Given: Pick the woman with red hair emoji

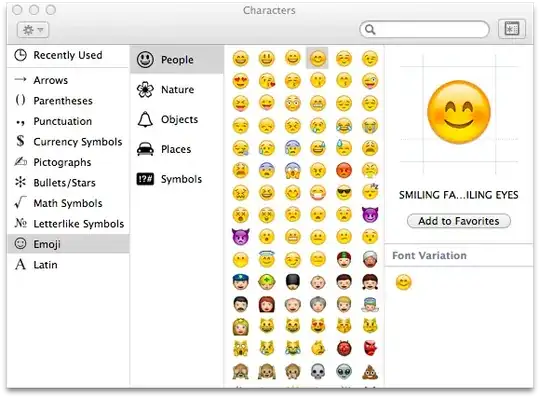Looking at the screenshot, I should tap(267, 304).
